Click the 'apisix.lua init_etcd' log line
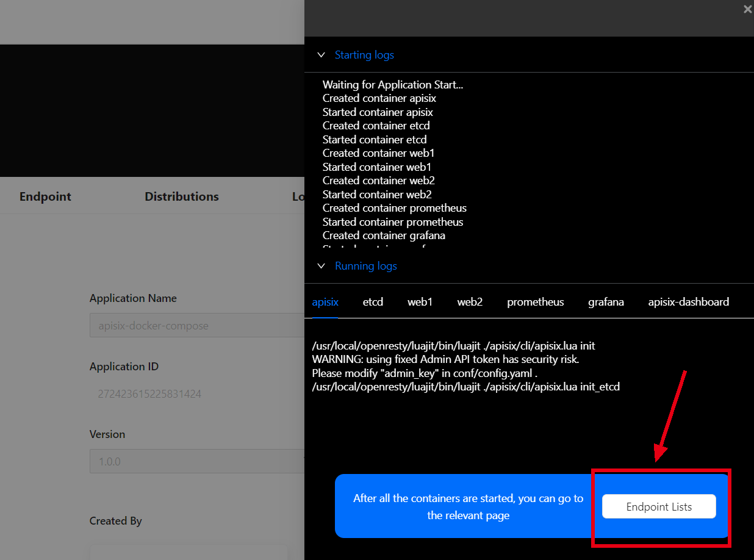This screenshot has width=754, height=560. [465, 387]
